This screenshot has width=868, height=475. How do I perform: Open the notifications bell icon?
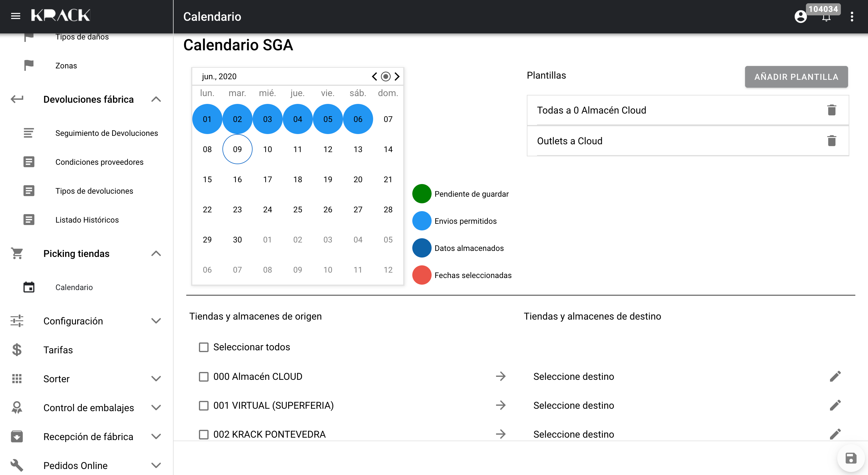pos(826,18)
